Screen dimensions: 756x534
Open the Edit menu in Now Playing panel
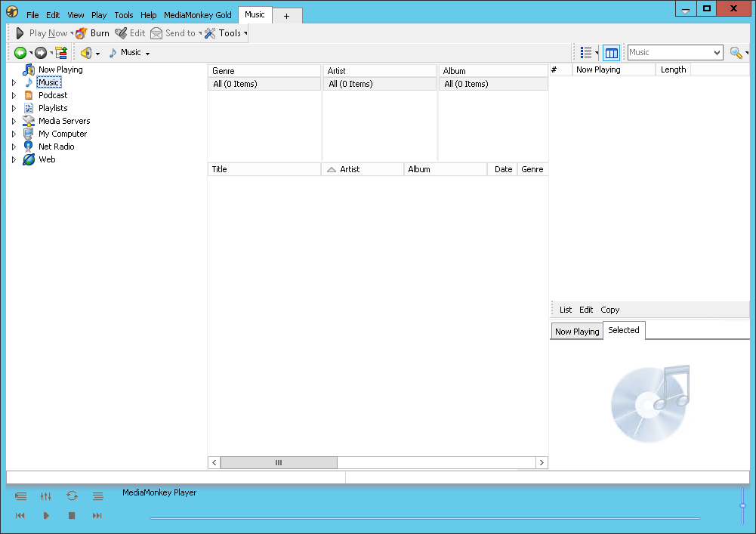(586, 310)
